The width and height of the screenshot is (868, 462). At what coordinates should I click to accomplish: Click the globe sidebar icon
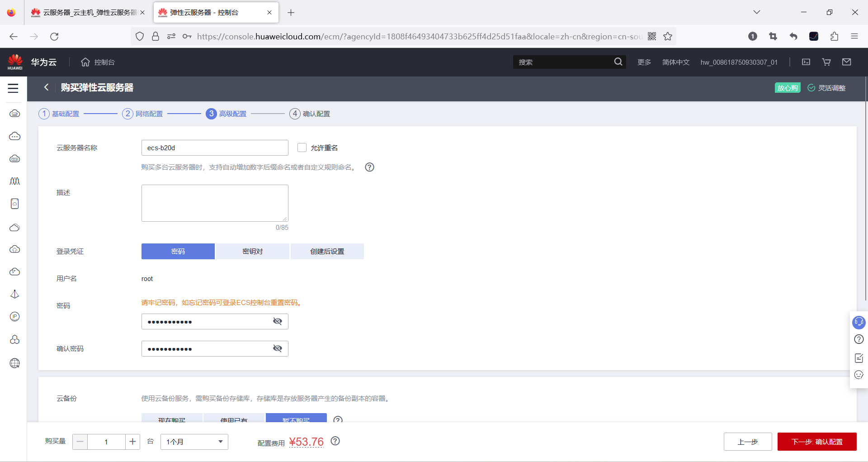[15, 363]
